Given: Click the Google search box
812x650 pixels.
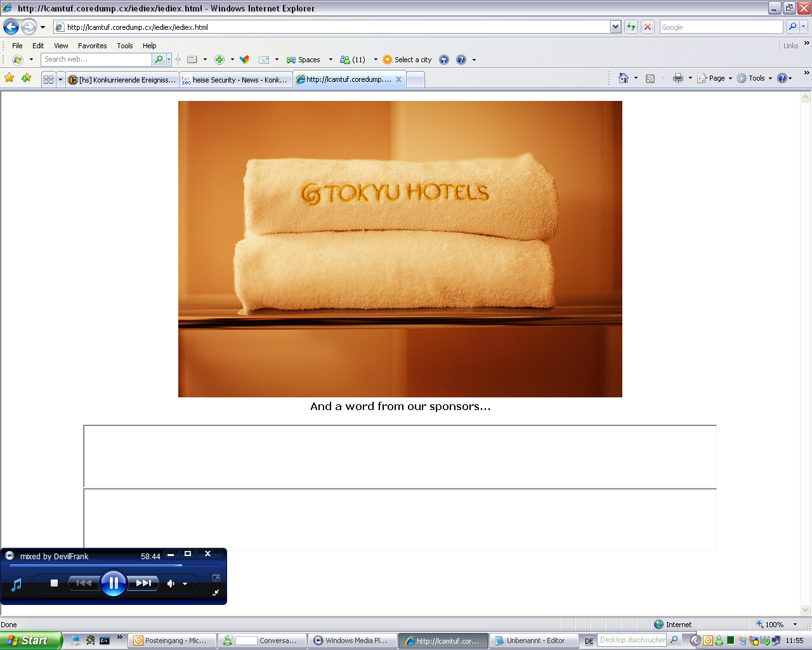Looking at the screenshot, I should tap(721, 27).
